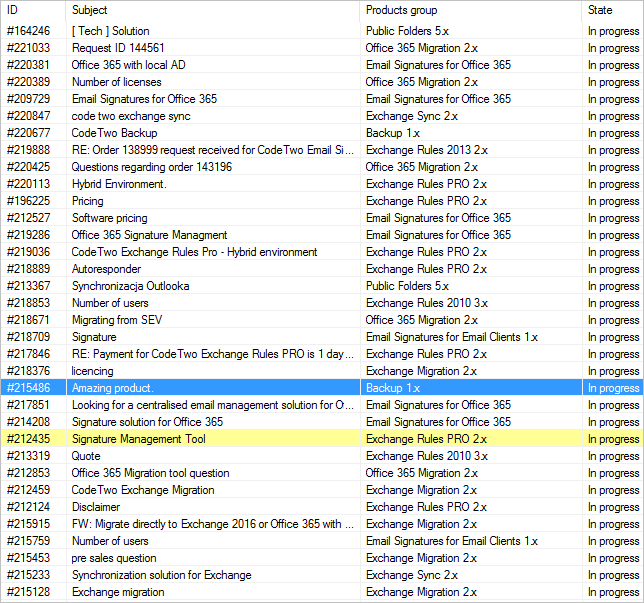The width and height of the screenshot is (644, 603).
Task: Select ticket #213319
Action: pyautogui.click(x=28, y=456)
